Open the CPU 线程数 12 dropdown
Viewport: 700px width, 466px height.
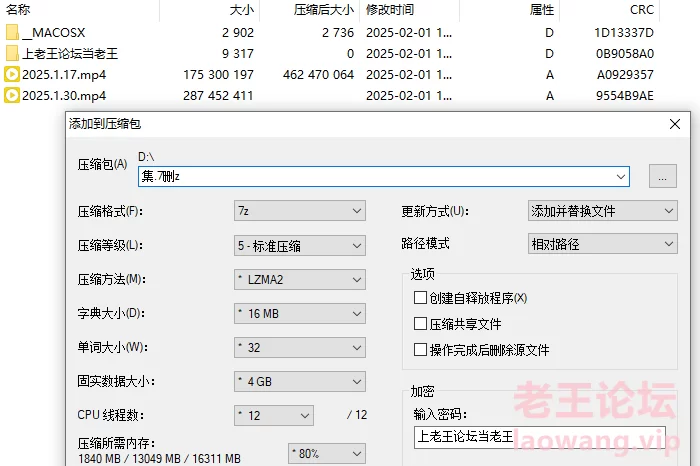click(x=274, y=416)
